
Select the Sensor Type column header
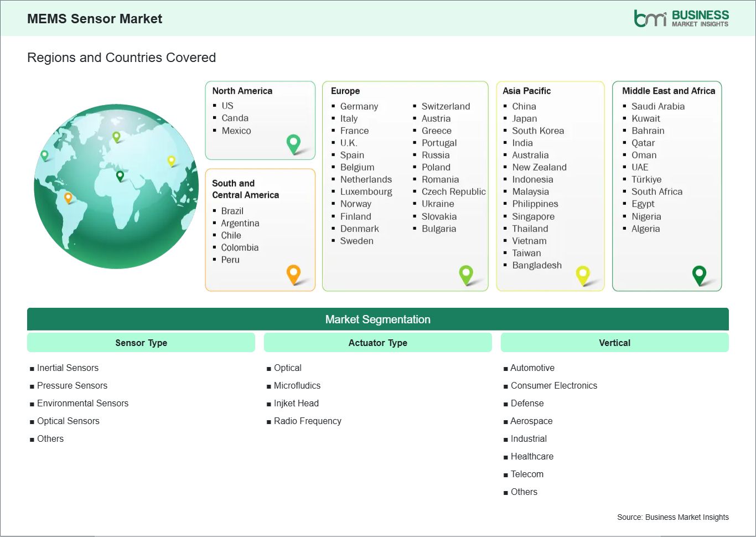tap(141, 343)
